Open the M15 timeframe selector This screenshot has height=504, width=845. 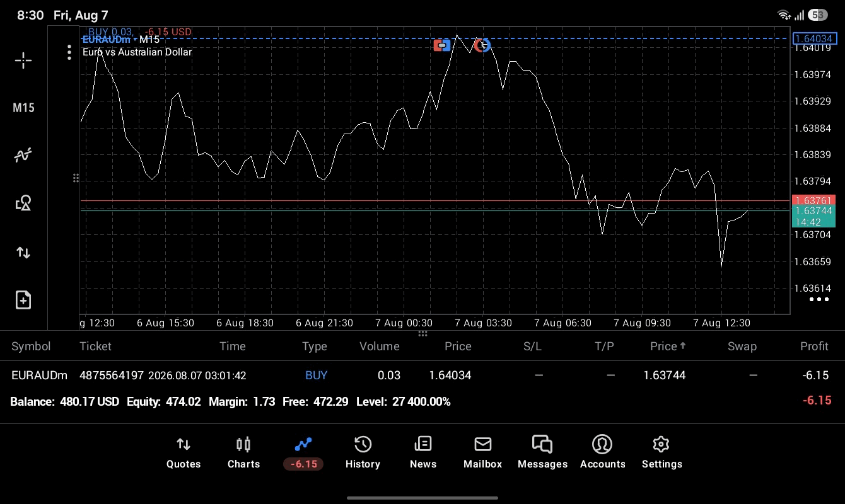(x=23, y=108)
